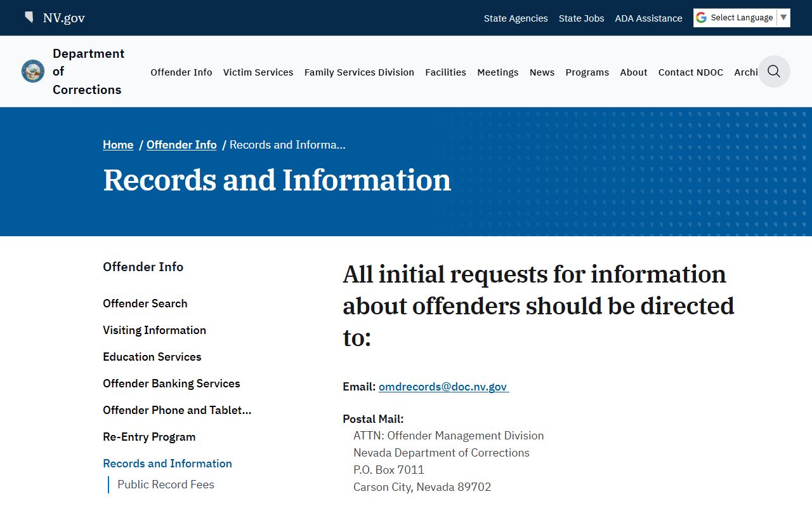Open the NV.gov home link
Screen dimensions: 812x508
(x=64, y=18)
